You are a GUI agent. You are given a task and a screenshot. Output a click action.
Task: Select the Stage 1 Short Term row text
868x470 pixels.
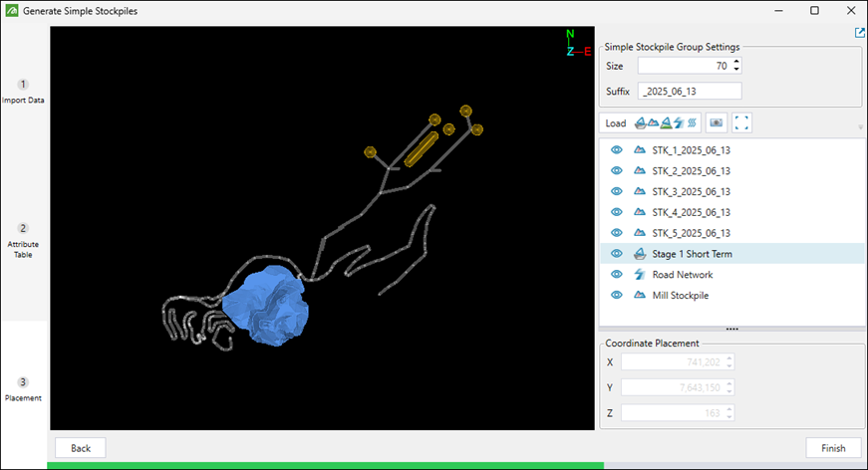[692, 254]
